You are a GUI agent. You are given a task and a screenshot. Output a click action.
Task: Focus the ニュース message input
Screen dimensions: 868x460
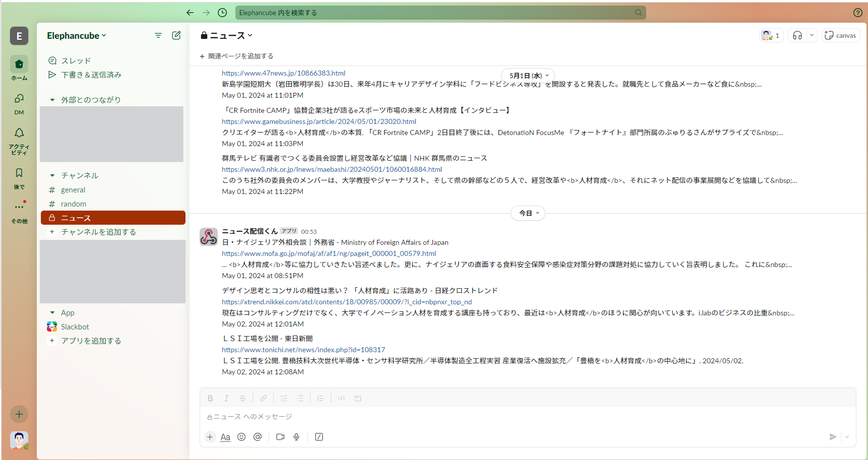(528, 417)
